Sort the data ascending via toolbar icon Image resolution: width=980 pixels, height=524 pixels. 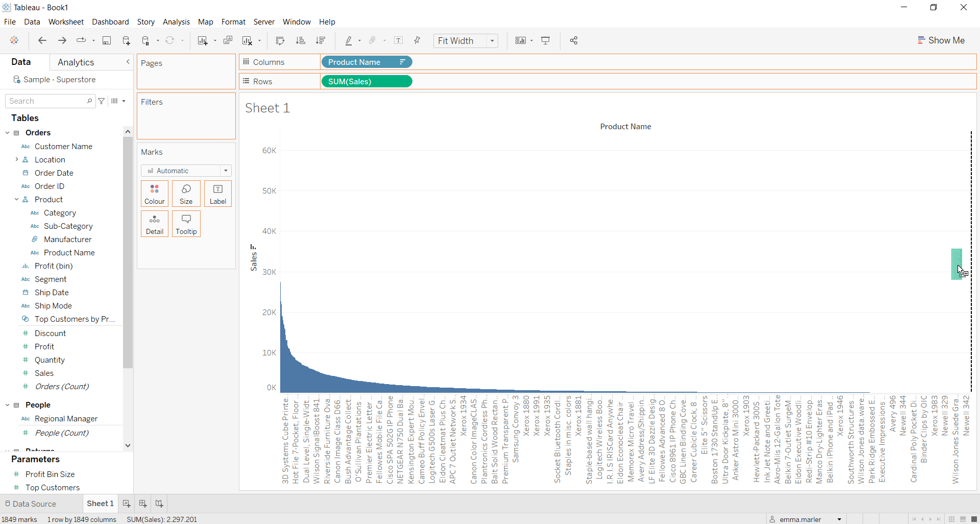(x=301, y=41)
